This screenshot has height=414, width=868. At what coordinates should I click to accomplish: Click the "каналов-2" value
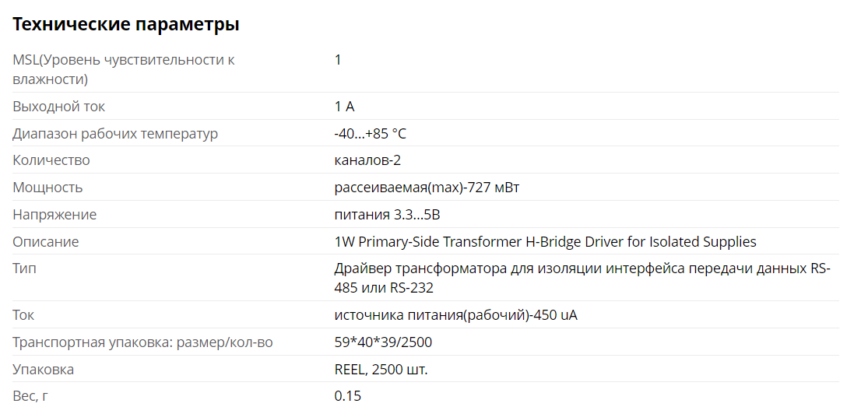[367, 160]
